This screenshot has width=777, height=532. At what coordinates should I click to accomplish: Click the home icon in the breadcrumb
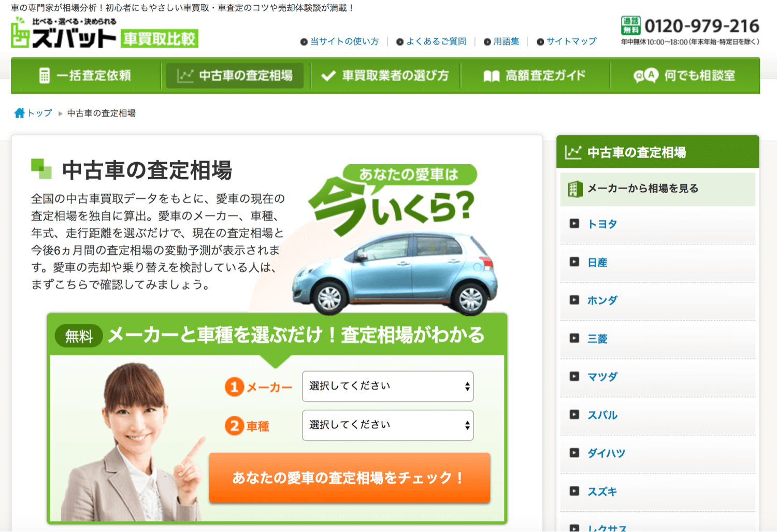(x=19, y=112)
